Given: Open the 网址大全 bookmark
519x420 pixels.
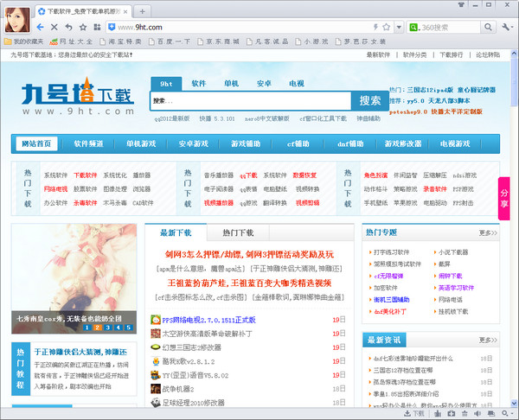Looking at the screenshot, I should pyautogui.click(x=71, y=41).
